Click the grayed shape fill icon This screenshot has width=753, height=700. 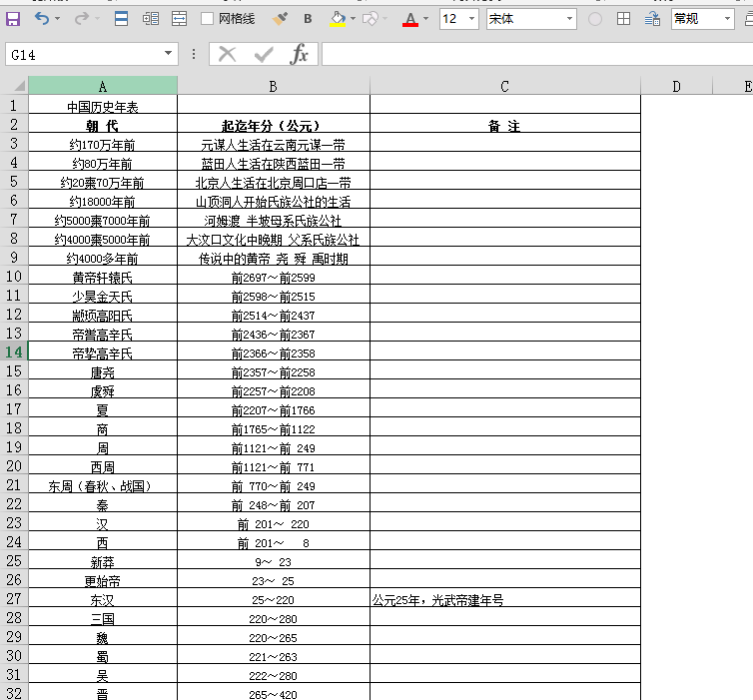371,19
